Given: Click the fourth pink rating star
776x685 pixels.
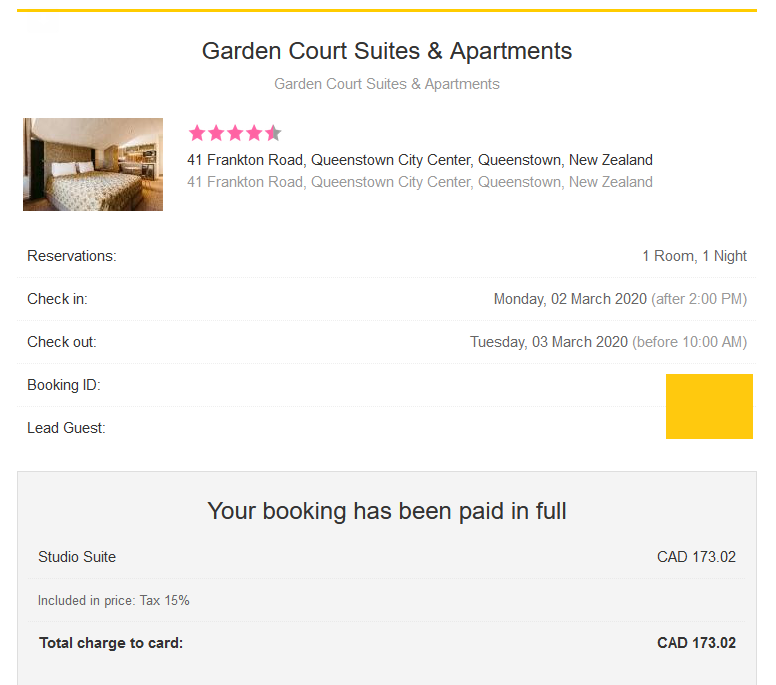Looking at the screenshot, I should click(x=254, y=133).
